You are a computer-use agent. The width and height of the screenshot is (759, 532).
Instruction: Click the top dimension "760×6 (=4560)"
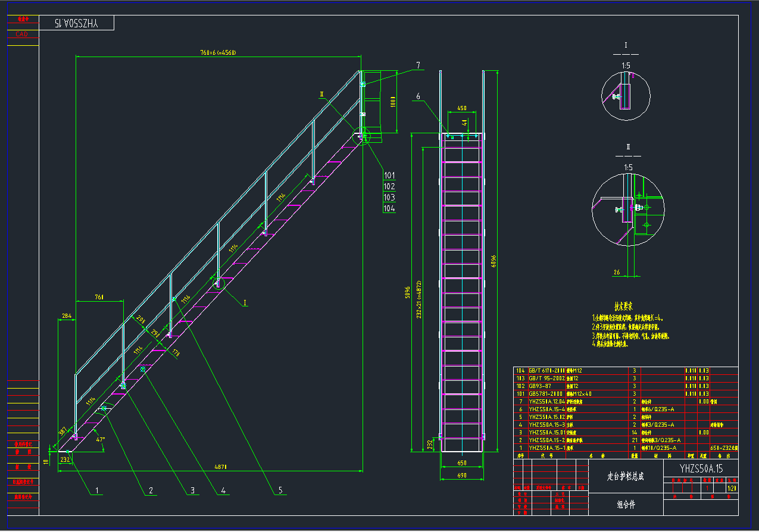[218, 52]
